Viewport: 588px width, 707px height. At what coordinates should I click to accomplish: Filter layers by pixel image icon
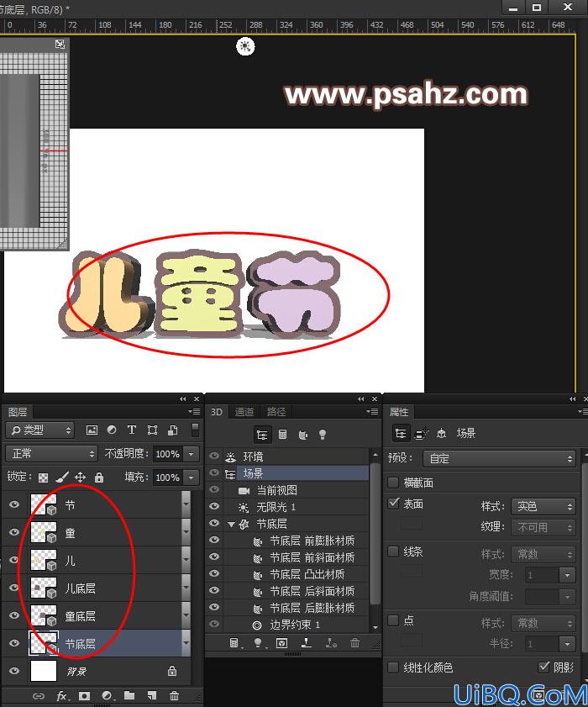pyautogui.click(x=92, y=430)
